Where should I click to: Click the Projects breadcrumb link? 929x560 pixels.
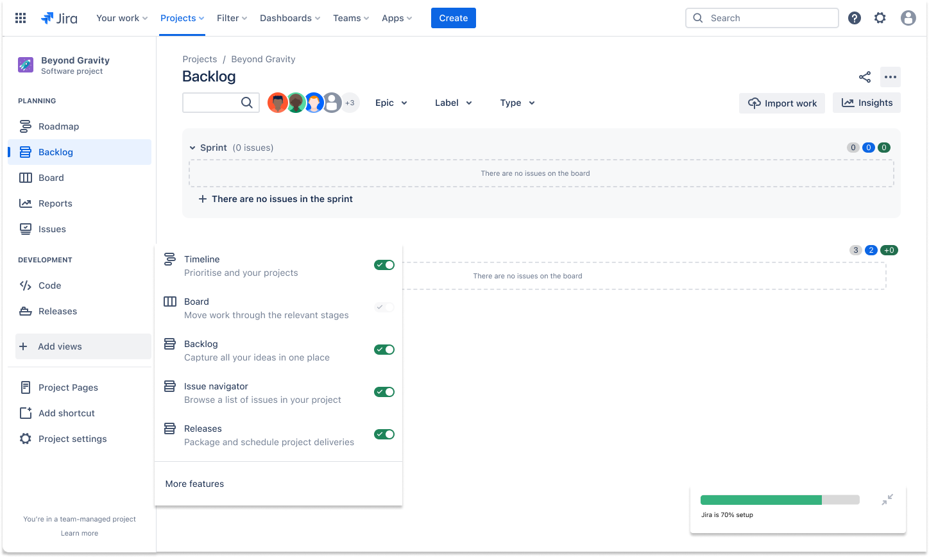(x=200, y=59)
